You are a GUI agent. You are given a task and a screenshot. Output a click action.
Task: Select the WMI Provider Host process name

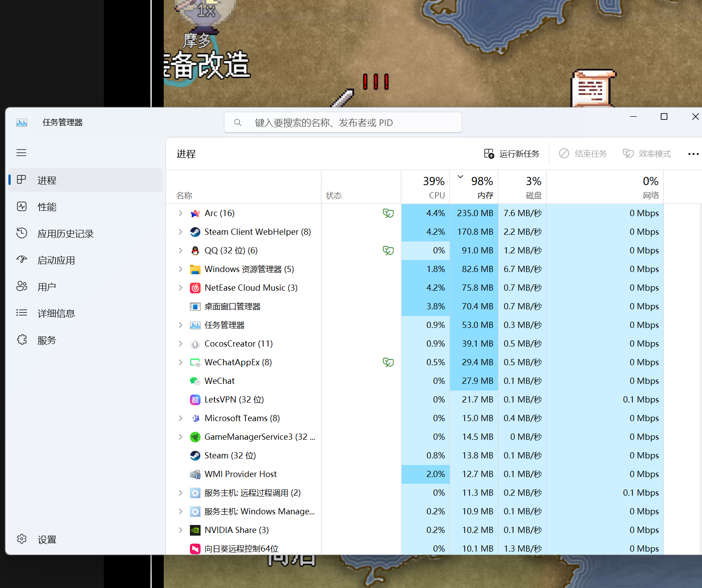click(241, 474)
